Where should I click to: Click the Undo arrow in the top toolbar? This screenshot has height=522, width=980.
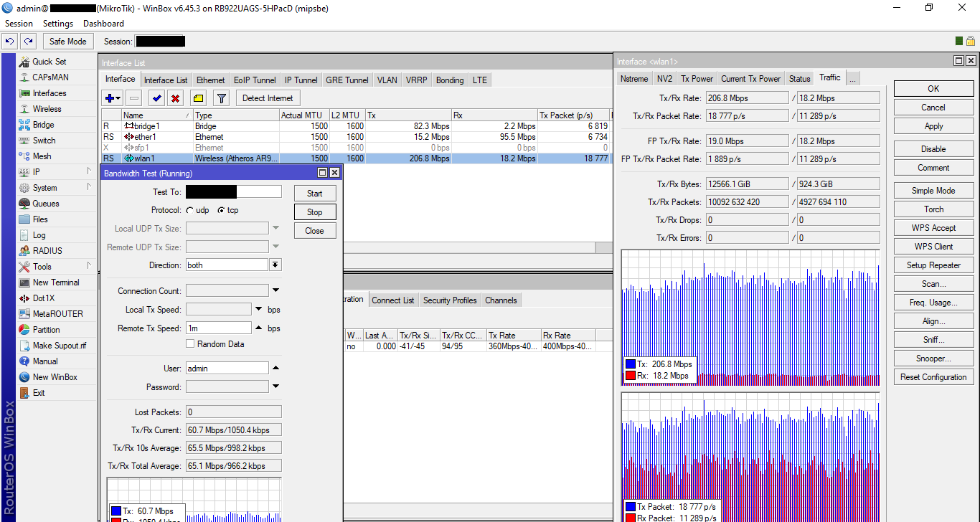pyautogui.click(x=10, y=42)
